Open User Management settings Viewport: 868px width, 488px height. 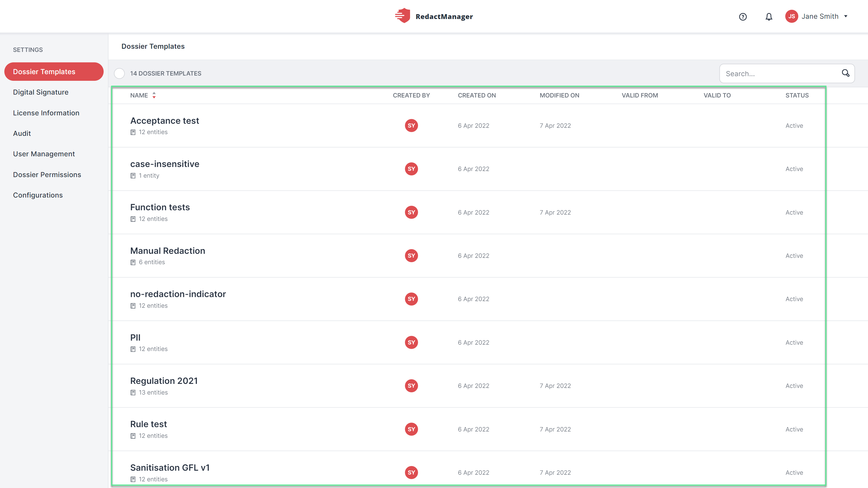coord(44,154)
